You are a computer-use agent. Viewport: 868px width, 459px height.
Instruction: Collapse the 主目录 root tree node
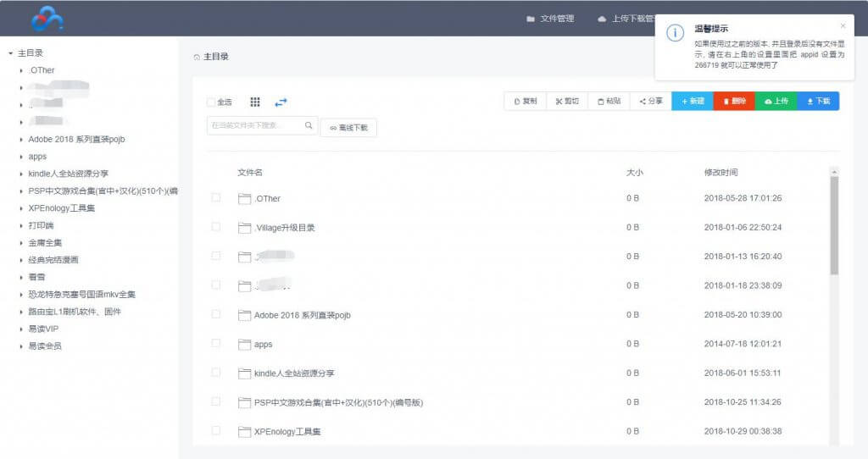tap(10, 53)
